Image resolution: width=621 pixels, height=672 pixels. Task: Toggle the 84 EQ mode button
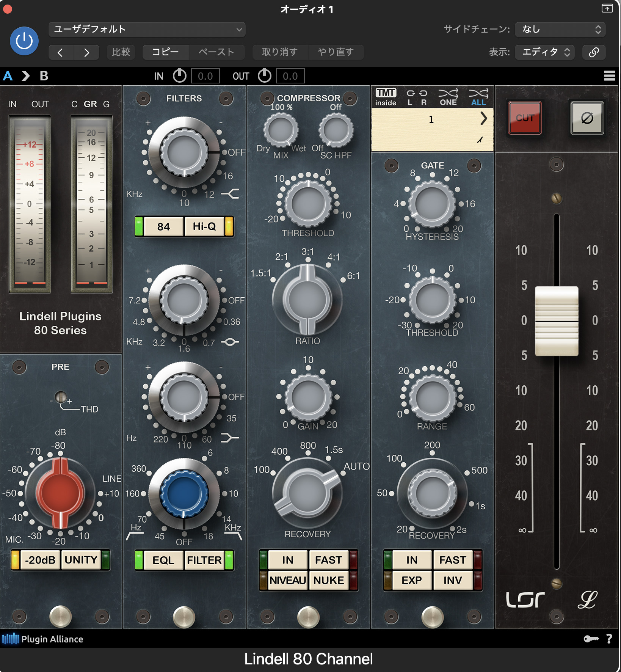tap(163, 226)
